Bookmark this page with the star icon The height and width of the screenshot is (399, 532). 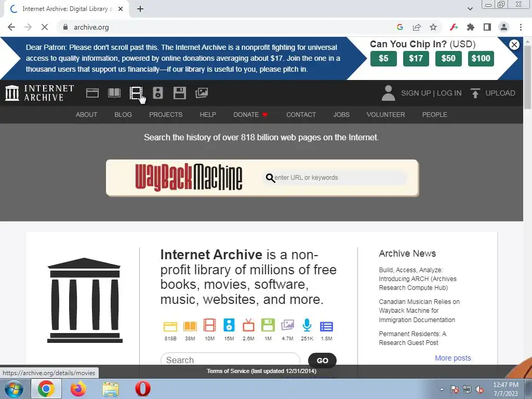click(433, 27)
